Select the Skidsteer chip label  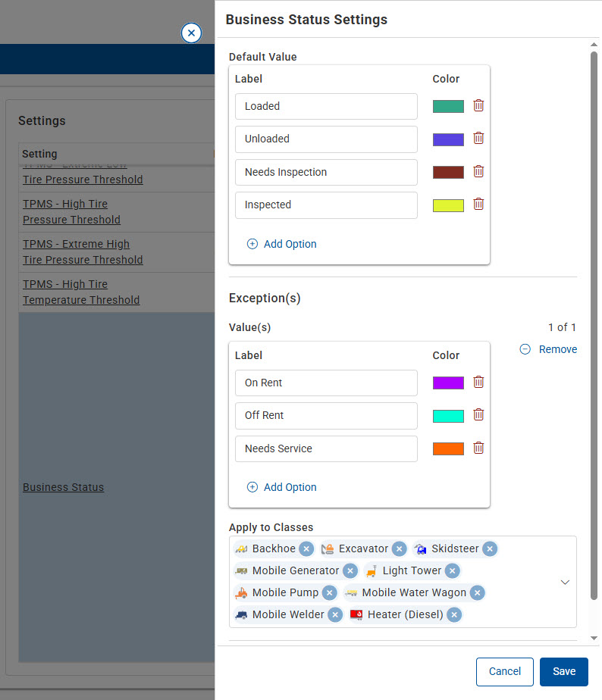click(x=455, y=548)
